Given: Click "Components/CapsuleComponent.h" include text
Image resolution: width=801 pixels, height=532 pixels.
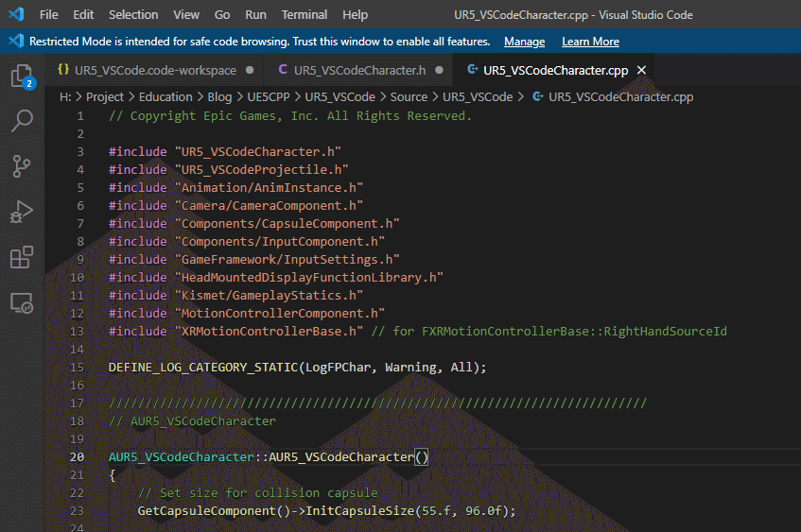Looking at the screenshot, I should pyautogui.click(x=287, y=224).
